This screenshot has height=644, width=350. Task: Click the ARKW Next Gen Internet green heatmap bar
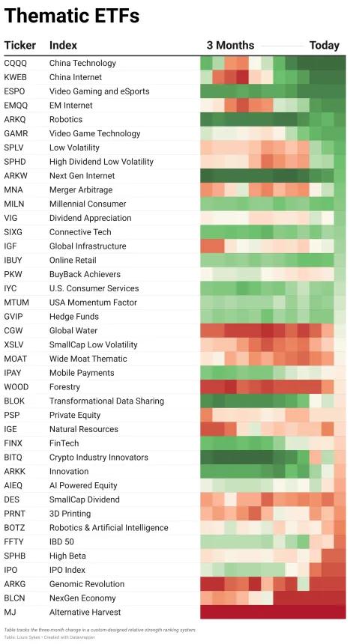click(273, 176)
